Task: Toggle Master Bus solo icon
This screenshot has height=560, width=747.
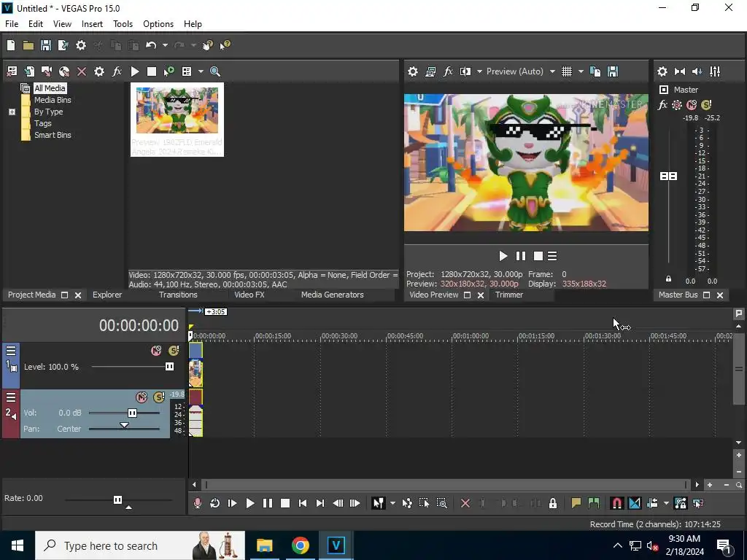Action: click(x=706, y=105)
